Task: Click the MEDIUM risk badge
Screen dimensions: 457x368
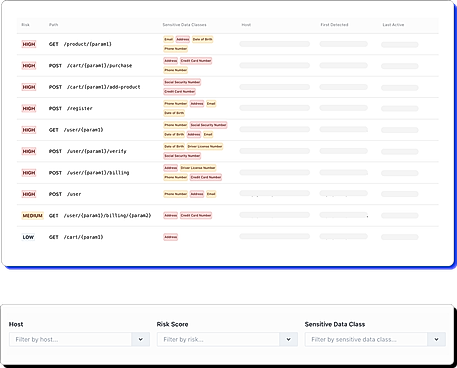Action: click(x=32, y=216)
